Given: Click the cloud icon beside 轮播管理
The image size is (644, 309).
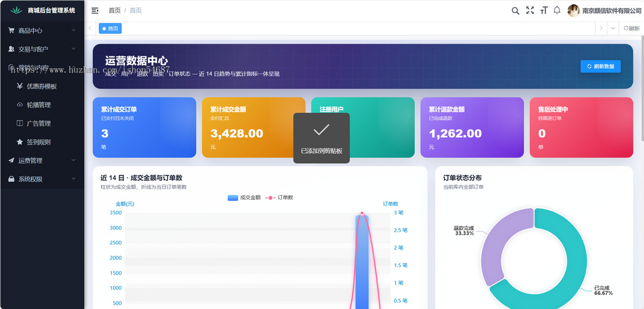Looking at the screenshot, I should [20, 105].
